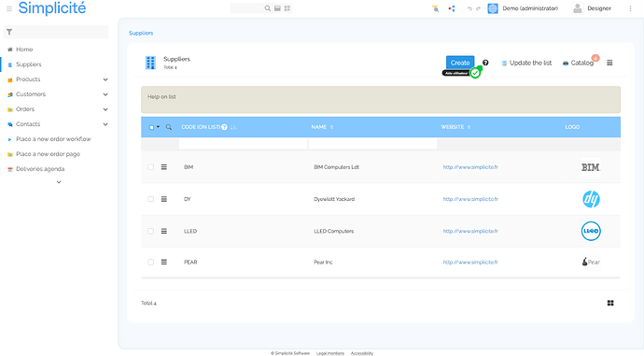
Task: Open the model share icon in header
Action: pos(452,8)
